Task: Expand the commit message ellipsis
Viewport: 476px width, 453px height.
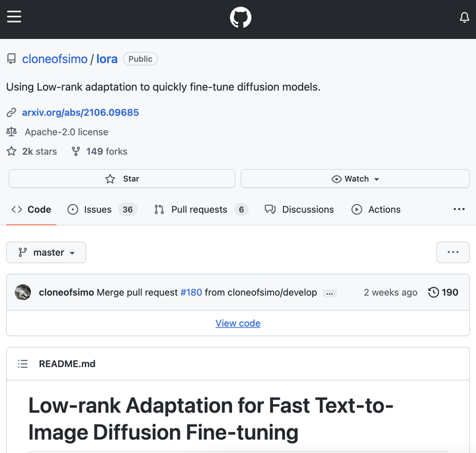Action: pyautogui.click(x=329, y=293)
